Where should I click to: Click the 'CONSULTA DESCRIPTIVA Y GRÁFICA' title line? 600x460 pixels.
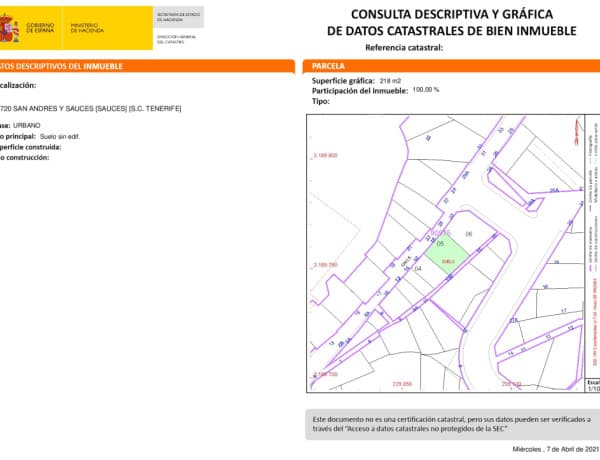(452, 14)
